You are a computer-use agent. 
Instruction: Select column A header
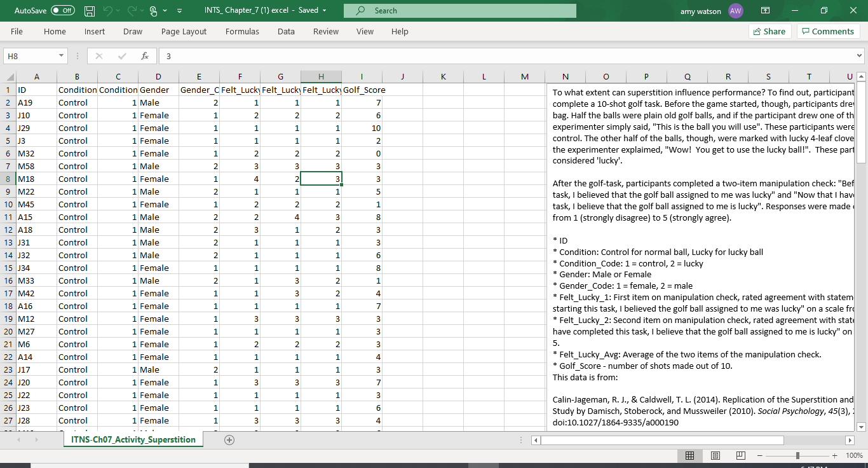pyautogui.click(x=36, y=77)
